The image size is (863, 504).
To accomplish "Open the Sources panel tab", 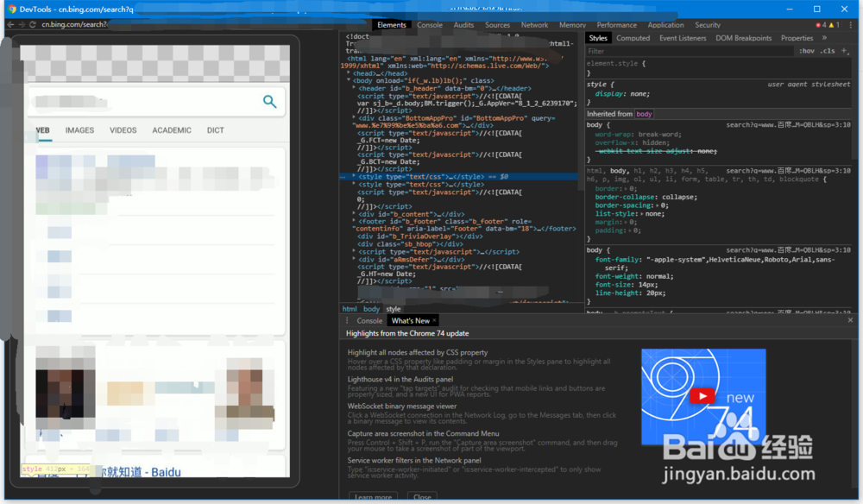I will 497,25.
